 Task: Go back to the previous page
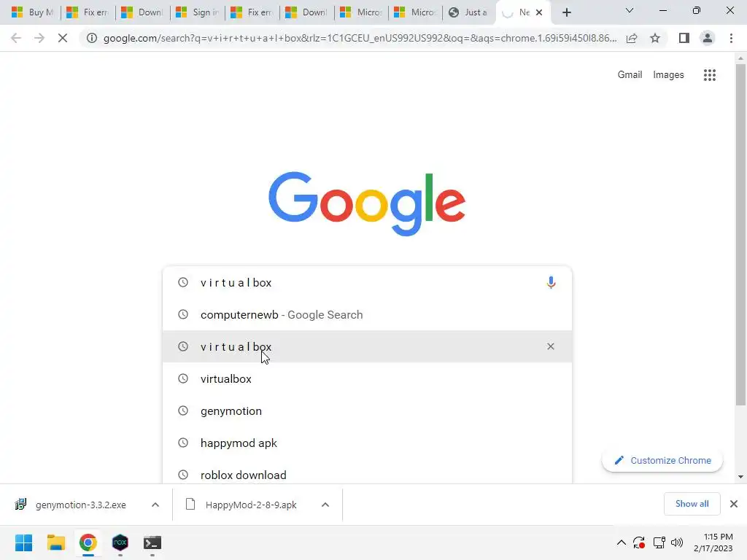[x=16, y=38]
